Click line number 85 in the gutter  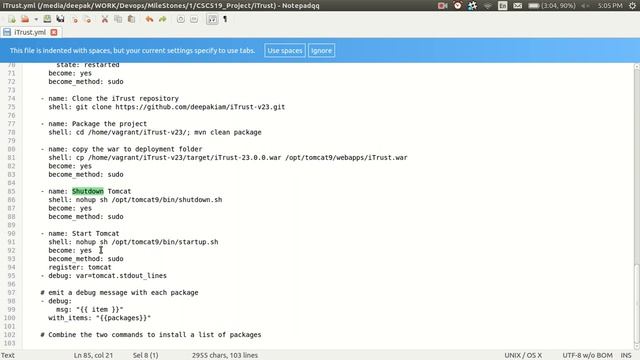[11, 191]
